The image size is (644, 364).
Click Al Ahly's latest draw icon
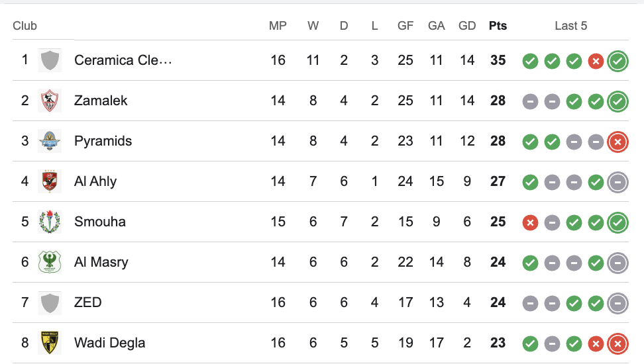tap(617, 183)
